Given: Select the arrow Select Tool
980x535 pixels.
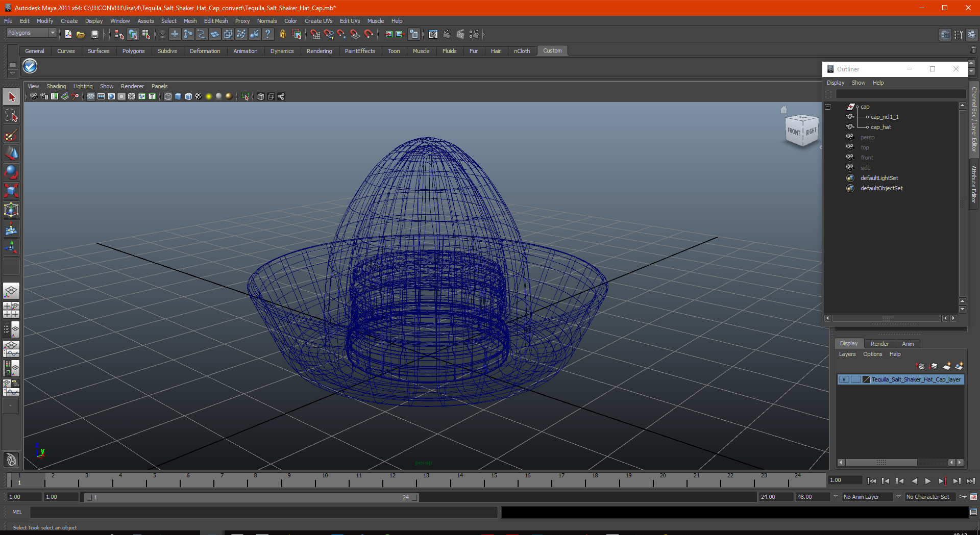Looking at the screenshot, I should [11, 97].
